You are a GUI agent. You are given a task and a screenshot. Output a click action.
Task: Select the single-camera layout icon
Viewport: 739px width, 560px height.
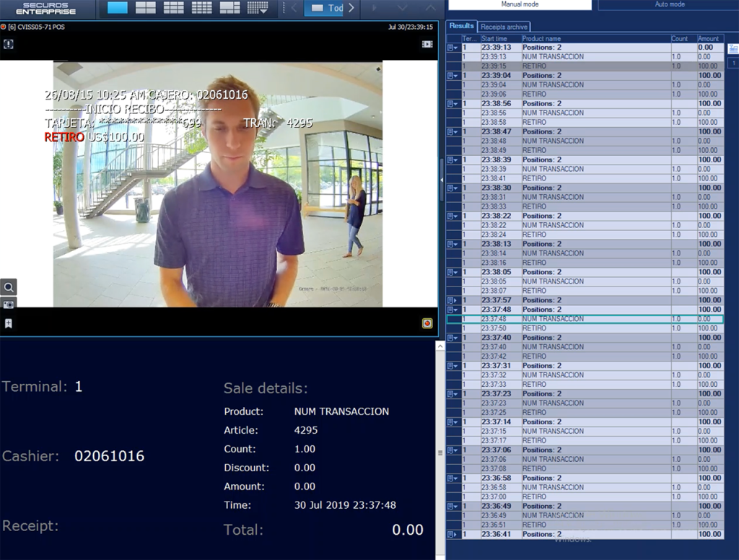pyautogui.click(x=118, y=7)
